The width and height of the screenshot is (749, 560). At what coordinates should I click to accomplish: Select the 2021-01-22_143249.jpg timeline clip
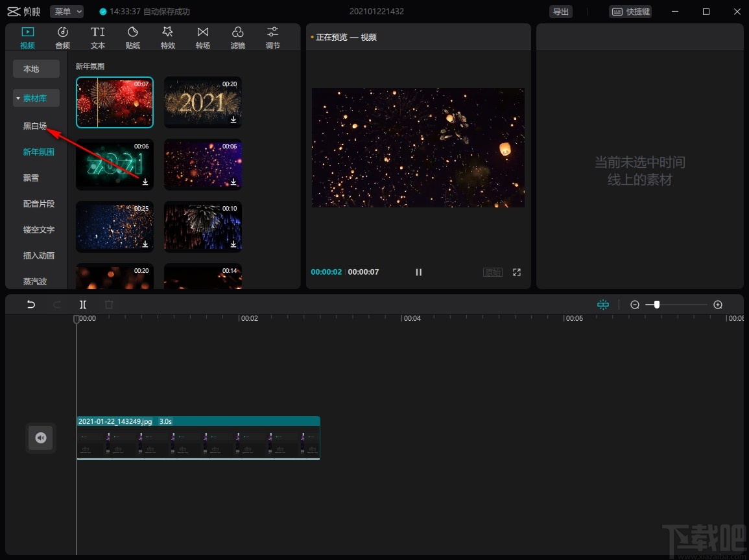(198, 437)
